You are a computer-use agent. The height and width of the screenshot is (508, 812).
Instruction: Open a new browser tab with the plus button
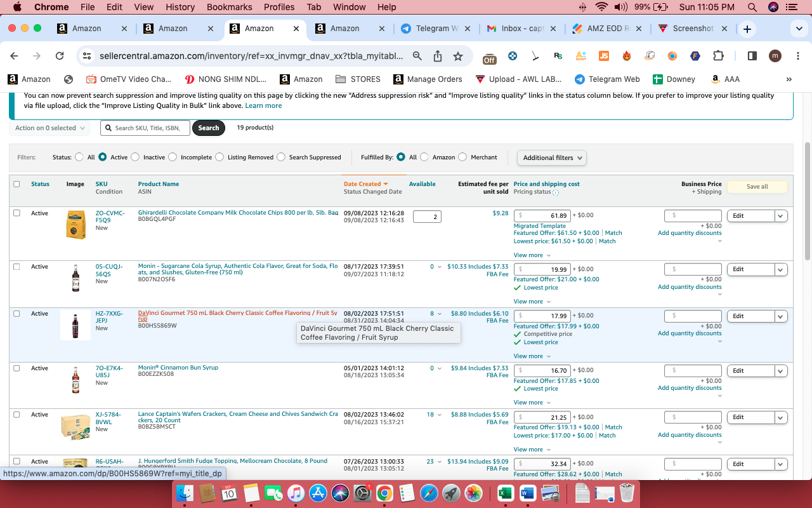coord(747,29)
